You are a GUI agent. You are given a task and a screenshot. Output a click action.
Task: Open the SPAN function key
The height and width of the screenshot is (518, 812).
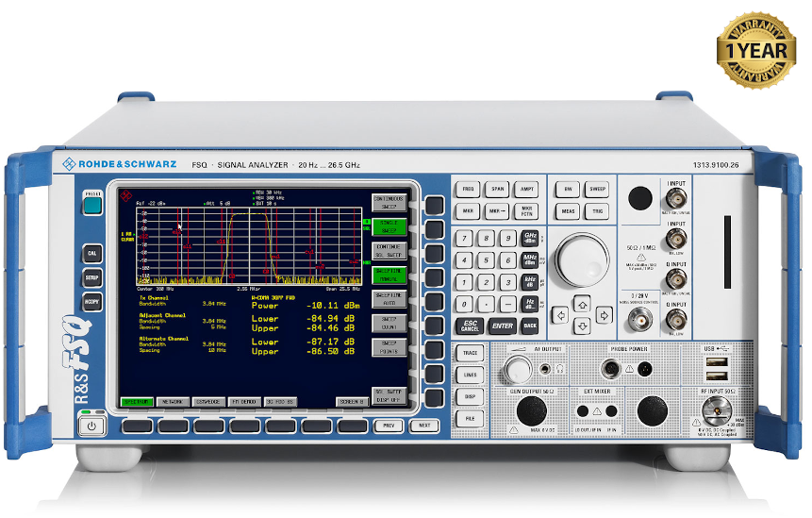(498, 189)
